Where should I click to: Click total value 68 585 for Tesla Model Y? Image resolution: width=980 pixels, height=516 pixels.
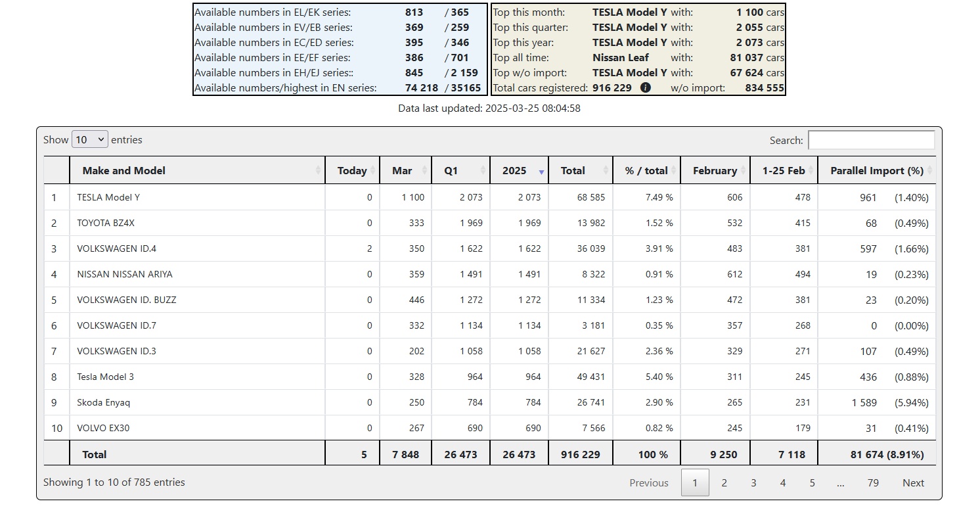coord(591,197)
